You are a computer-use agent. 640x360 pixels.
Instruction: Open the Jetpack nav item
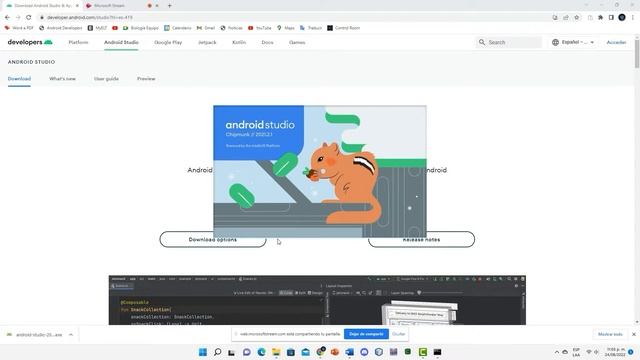point(207,42)
